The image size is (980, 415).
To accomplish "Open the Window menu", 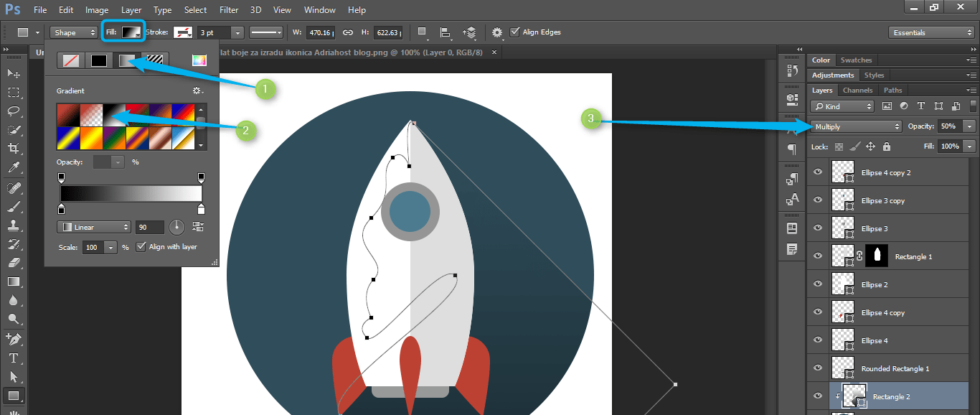I will [x=319, y=10].
